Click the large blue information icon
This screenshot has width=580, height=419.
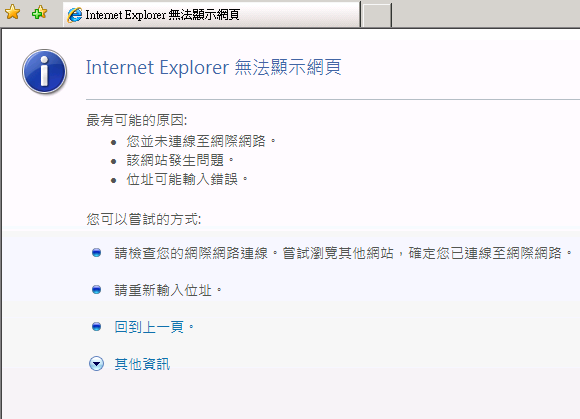tap(44, 71)
